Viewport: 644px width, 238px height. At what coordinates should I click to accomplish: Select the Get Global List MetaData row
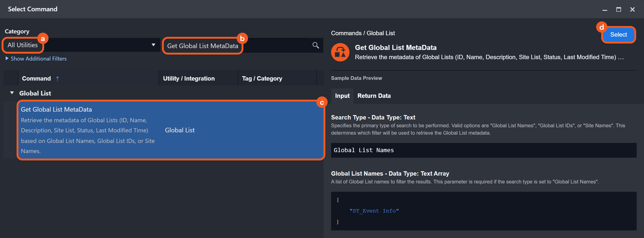pos(170,130)
